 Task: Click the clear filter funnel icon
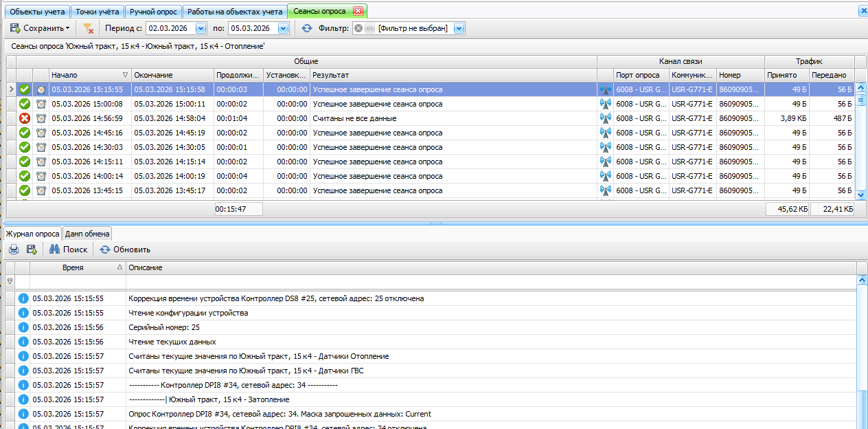88,28
